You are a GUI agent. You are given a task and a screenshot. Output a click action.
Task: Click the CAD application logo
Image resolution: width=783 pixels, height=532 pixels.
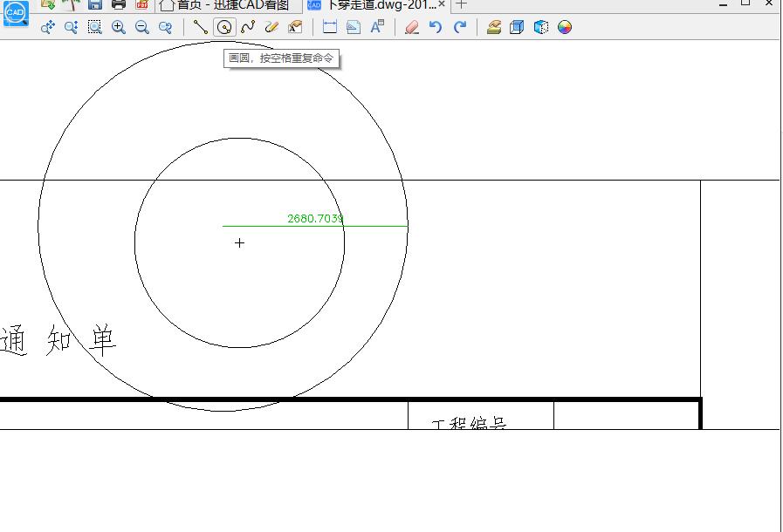click(x=16, y=12)
